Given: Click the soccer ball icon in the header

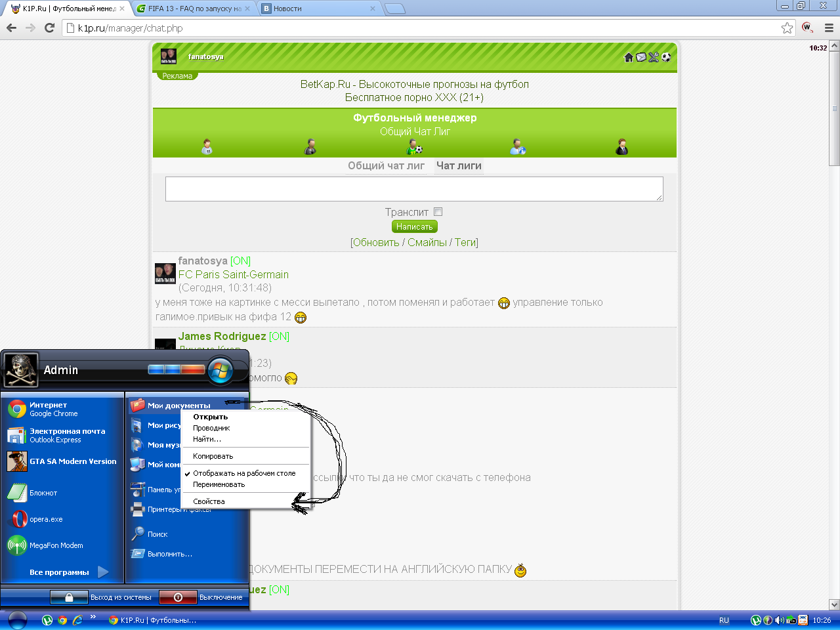Looking at the screenshot, I should [666, 57].
